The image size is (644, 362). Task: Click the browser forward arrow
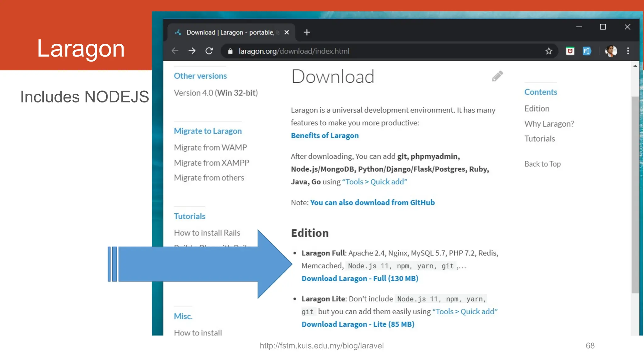192,51
